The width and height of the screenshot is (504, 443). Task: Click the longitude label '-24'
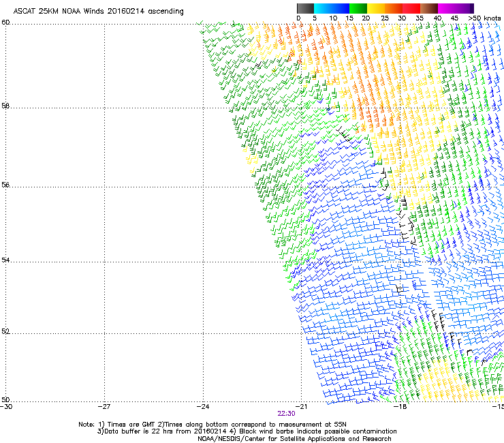tap(203, 407)
